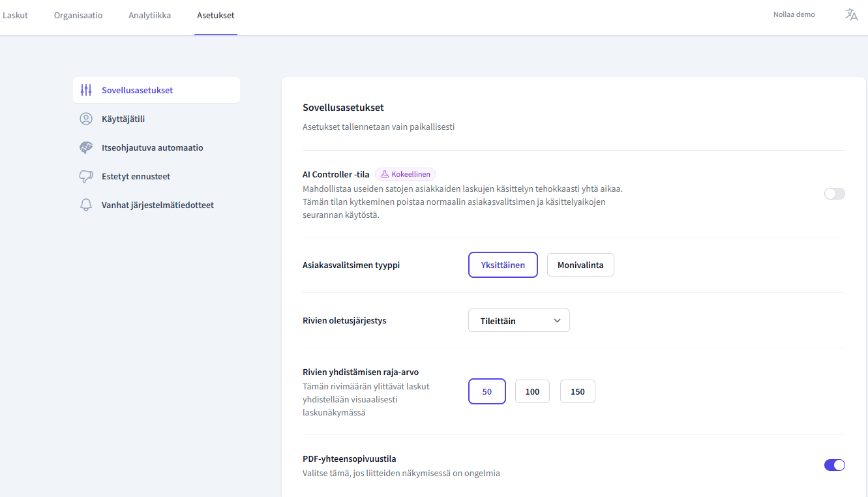Switch to the Analytiikka tab
868x497 pixels.
point(149,15)
